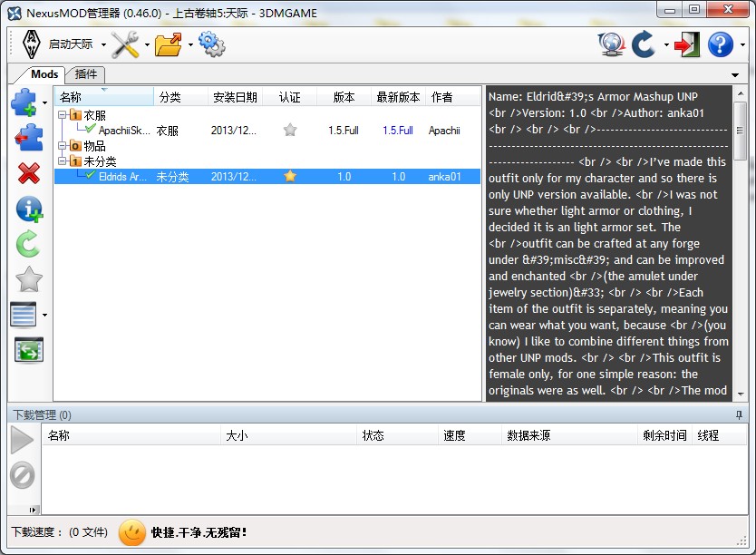The height and width of the screenshot is (555, 756).
Task: Click the add mod from file puzzle icon
Action: click(24, 102)
